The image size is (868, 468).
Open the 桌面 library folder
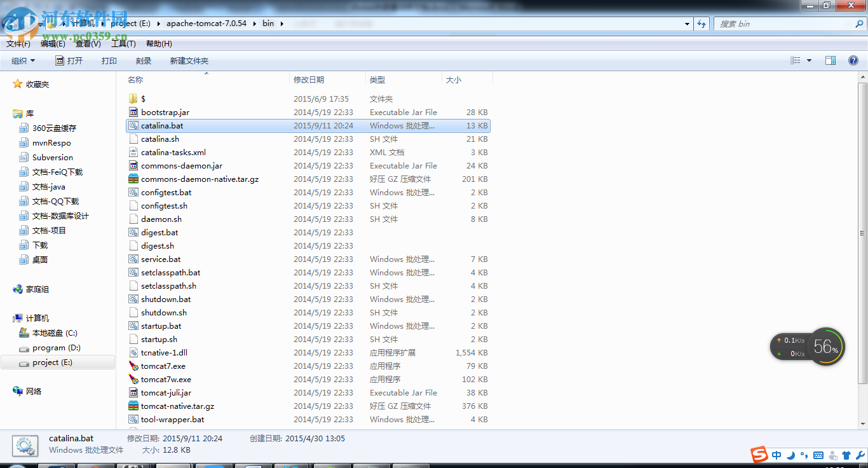coord(40,259)
